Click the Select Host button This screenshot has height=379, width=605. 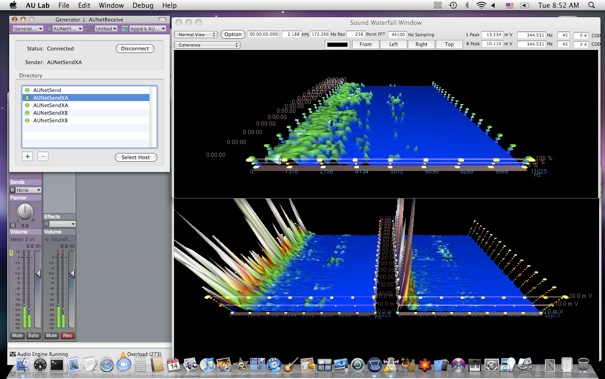click(x=135, y=157)
